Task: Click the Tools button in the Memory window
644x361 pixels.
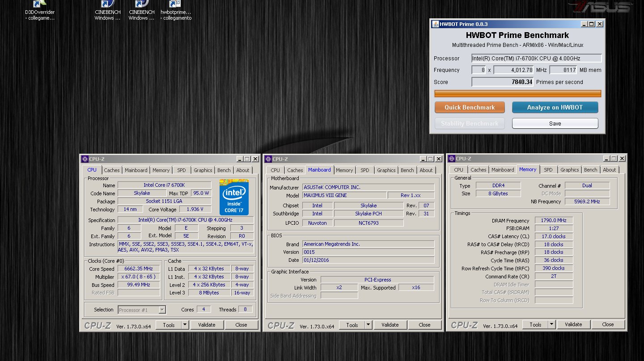Action: coord(535,324)
